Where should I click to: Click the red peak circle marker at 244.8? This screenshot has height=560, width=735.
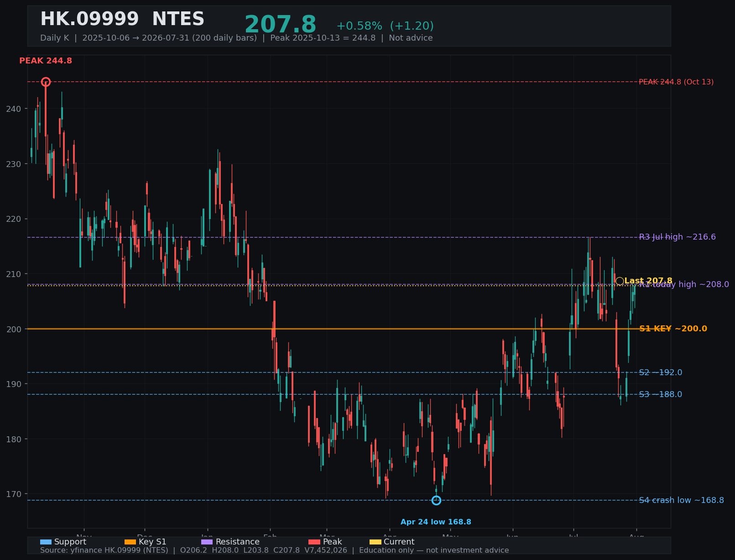[x=46, y=82]
